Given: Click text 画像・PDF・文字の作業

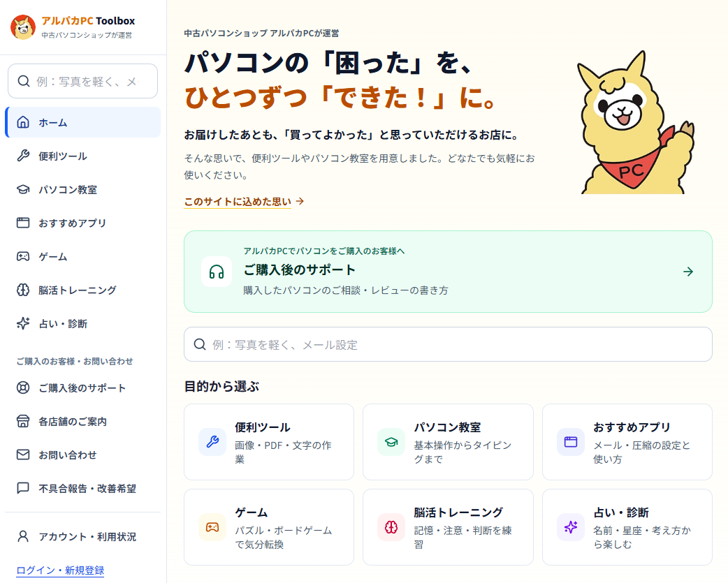Looking at the screenshot, I should point(283,452).
